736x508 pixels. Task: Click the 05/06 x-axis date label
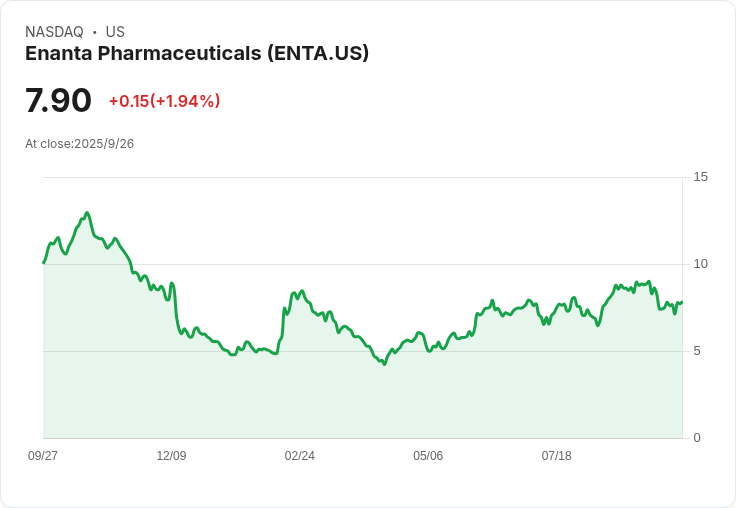428,455
